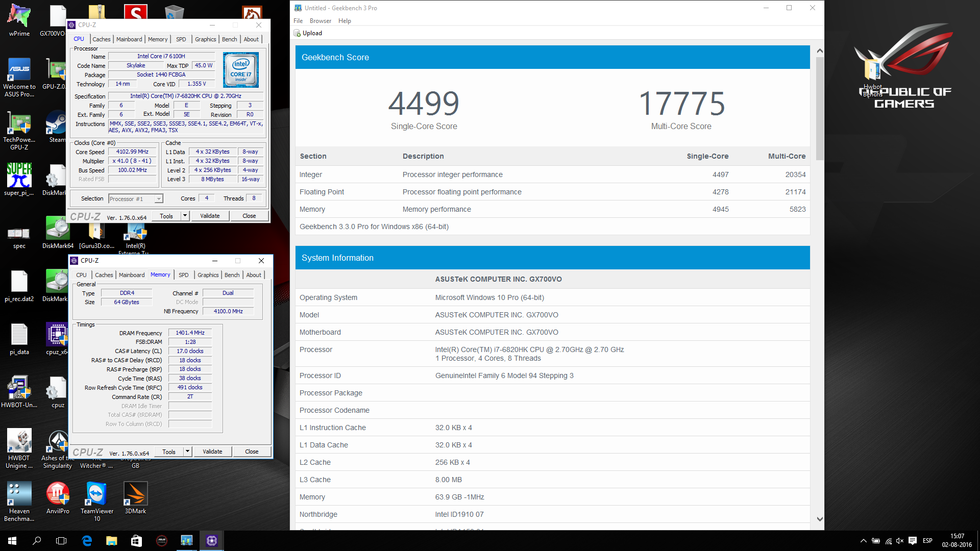Open the Hwbot Benchs folder on the desktop
The height and width of the screenshot is (551, 980).
point(872,77)
